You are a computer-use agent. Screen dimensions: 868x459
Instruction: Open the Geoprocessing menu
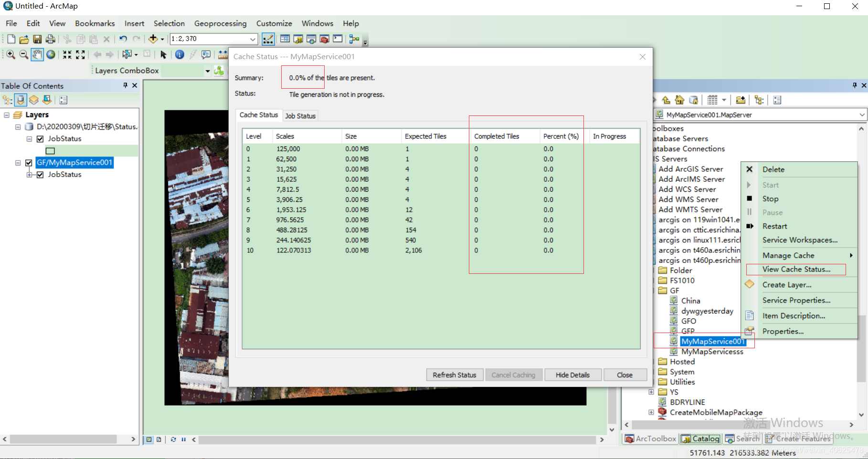click(220, 23)
